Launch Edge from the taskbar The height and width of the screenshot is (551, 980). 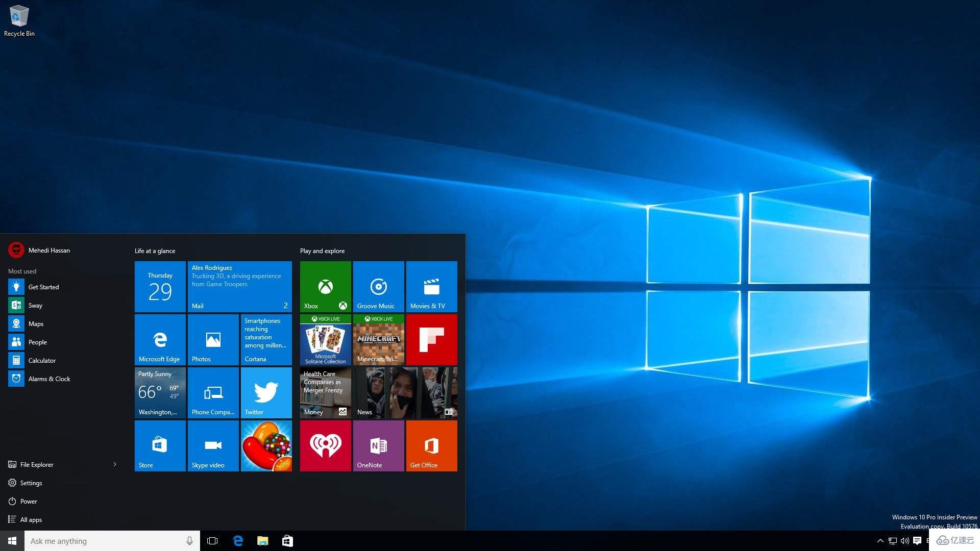[238, 541]
